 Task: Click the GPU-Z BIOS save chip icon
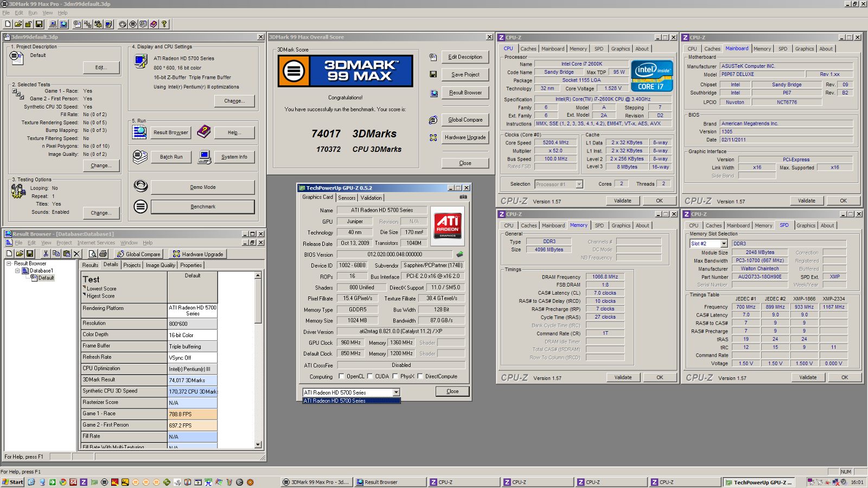coord(460,254)
